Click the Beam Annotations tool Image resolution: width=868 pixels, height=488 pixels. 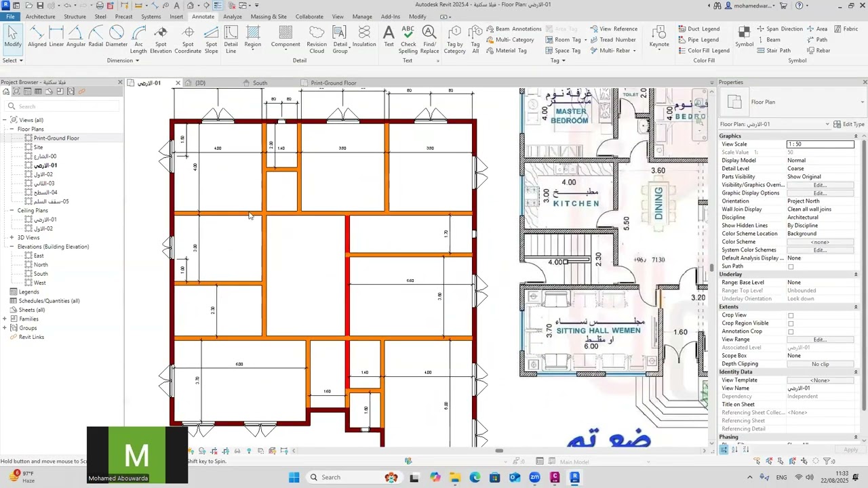(x=513, y=29)
